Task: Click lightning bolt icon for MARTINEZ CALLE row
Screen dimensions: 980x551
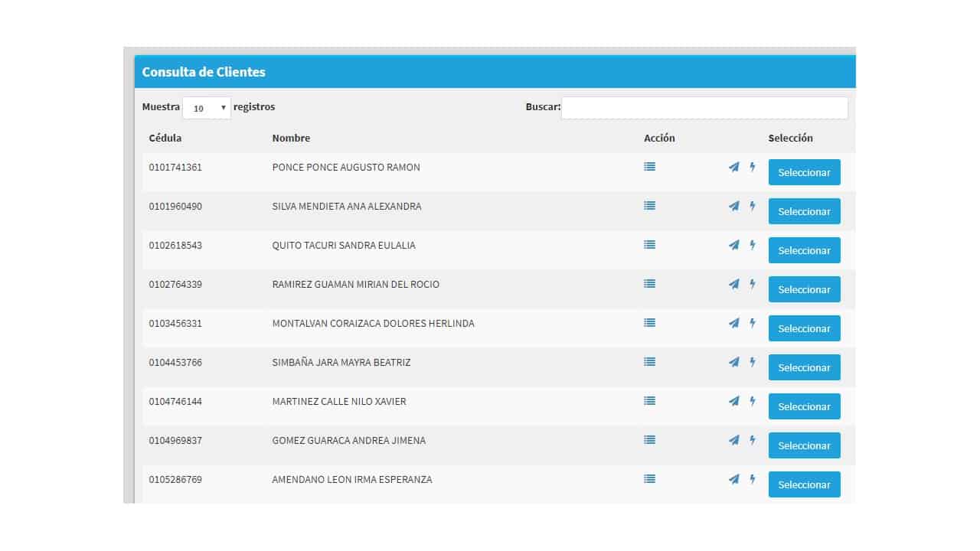Action: pos(752,401)
